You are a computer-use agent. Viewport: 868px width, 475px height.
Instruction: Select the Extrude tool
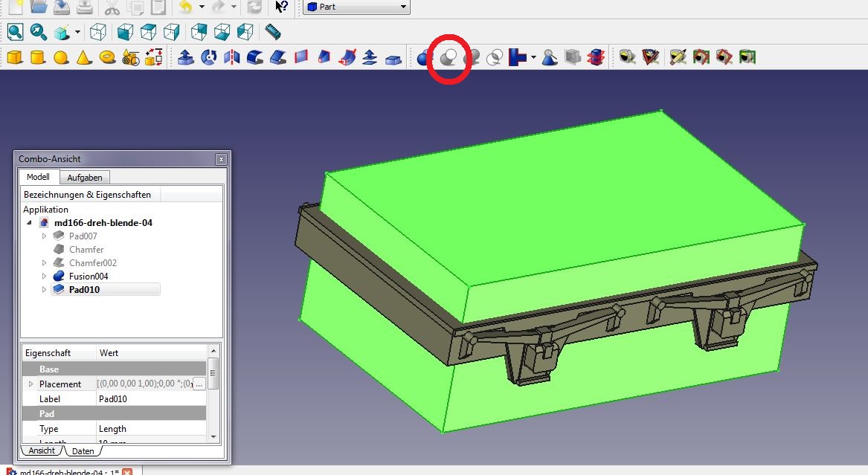(186, 57)
